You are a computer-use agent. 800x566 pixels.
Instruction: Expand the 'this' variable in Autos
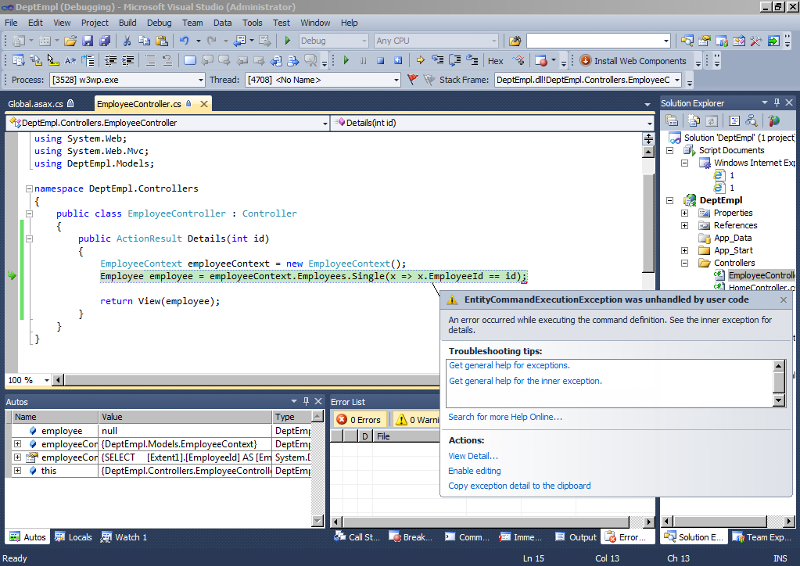pos(17,470)
